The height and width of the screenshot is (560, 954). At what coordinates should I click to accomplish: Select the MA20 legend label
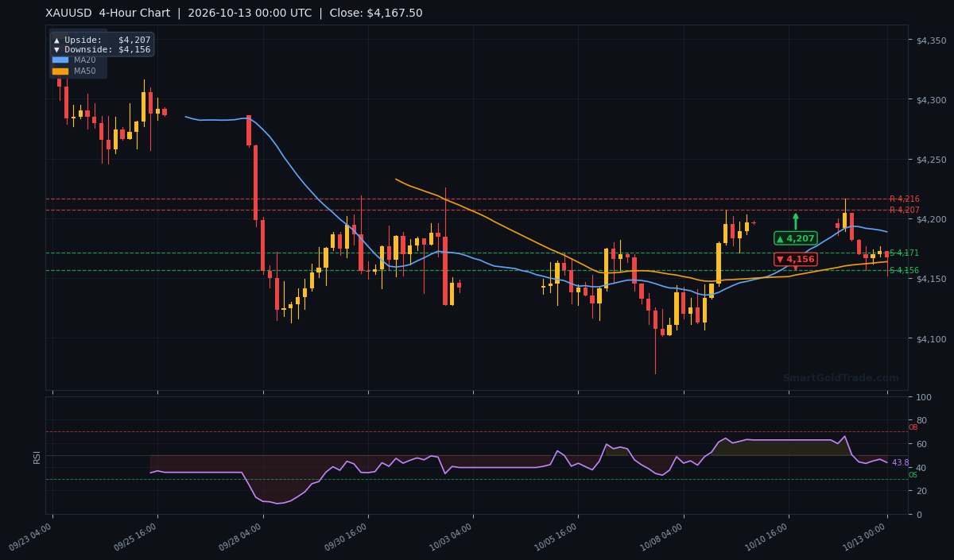click(x=85, y=60)
